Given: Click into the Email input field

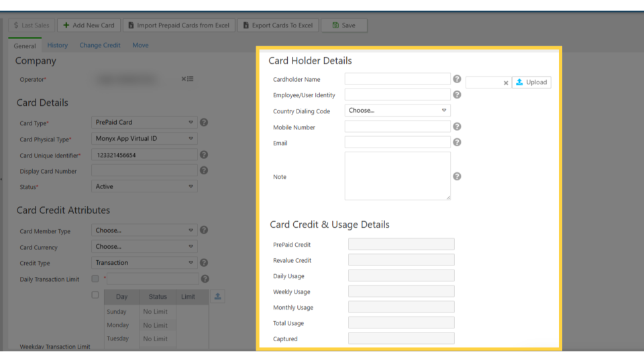Looking at the screenshot, I should tap(397, 142).
